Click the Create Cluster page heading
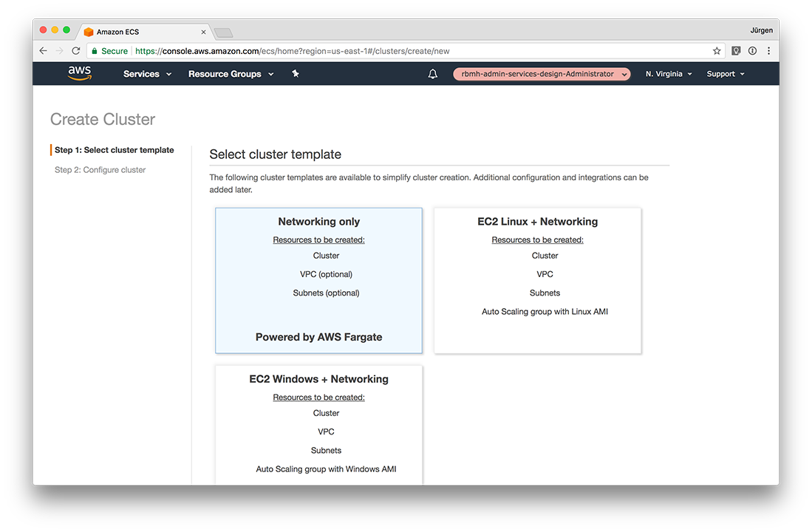The image size is (812, 532). coord(103,119)
